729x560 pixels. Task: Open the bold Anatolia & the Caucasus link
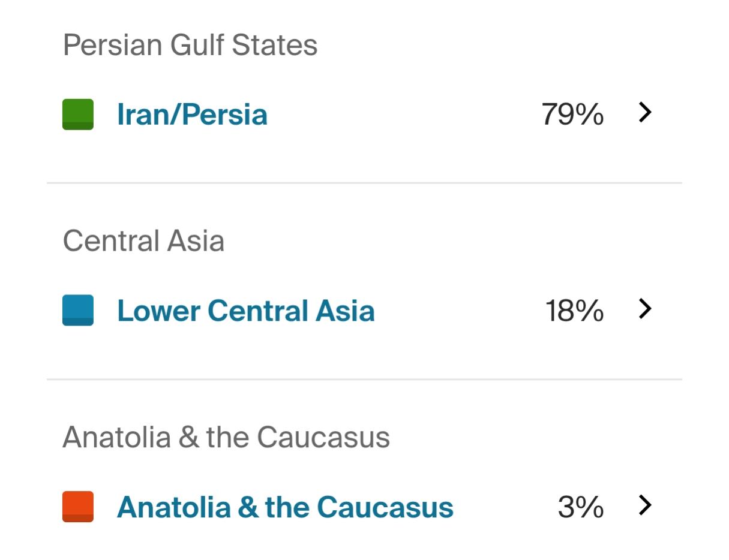(x=285, y=507)
